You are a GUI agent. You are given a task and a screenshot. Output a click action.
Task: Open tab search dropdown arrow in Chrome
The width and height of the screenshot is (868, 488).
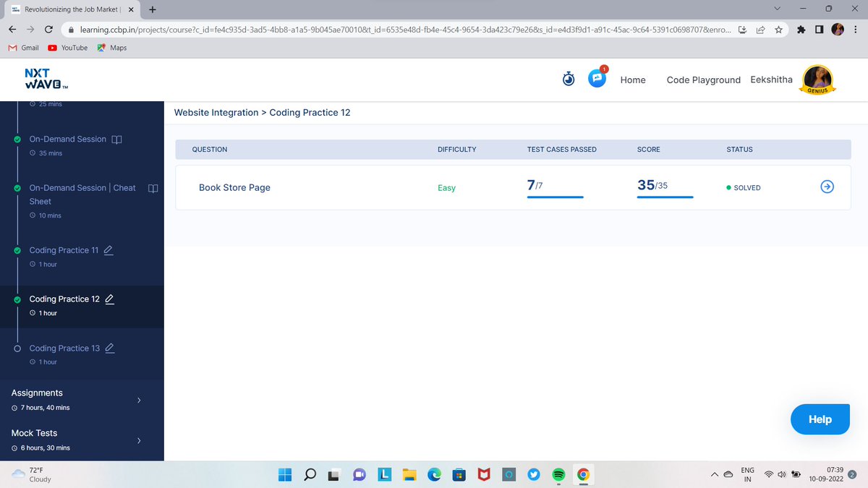777,9
